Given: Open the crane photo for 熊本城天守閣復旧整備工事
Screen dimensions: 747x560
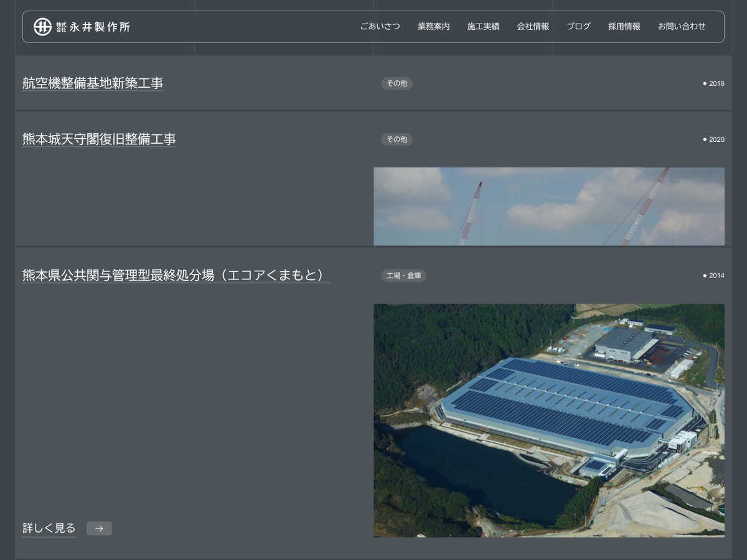Looking at the screenshot, I should pyautogui.click(x=549, y=207).
